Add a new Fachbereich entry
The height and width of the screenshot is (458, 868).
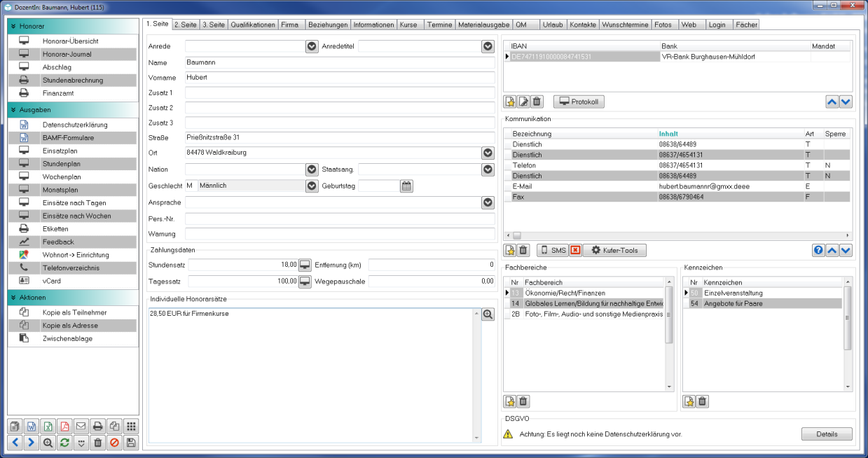coord(510,401)
